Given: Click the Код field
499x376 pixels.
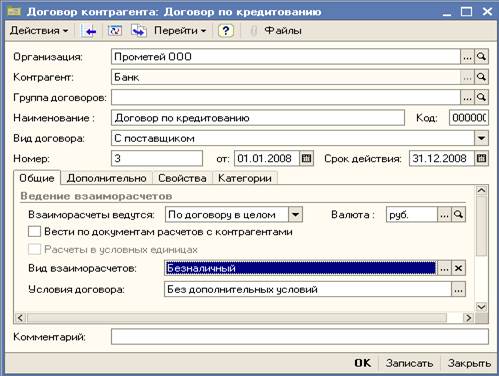Looking at the screenshot, I should (469, 118).
